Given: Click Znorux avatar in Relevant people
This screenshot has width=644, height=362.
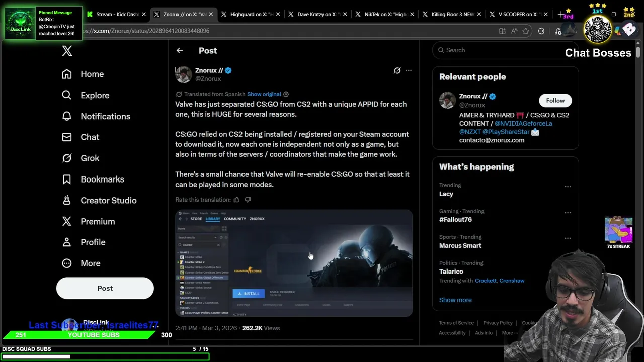Looking at the screenshot, I should (447, 100).
